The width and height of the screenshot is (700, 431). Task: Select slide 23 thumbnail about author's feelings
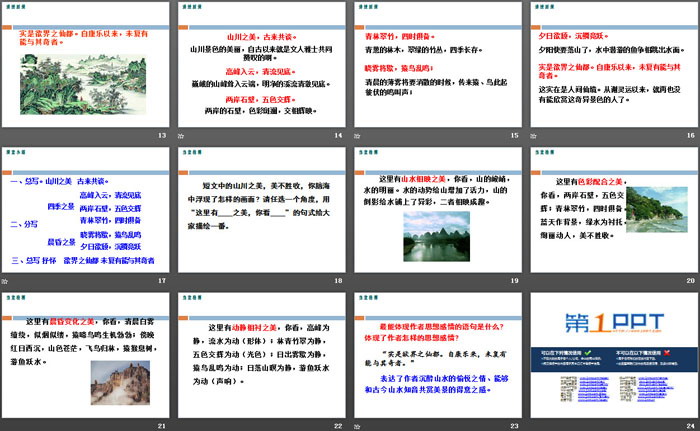(438, 355)
